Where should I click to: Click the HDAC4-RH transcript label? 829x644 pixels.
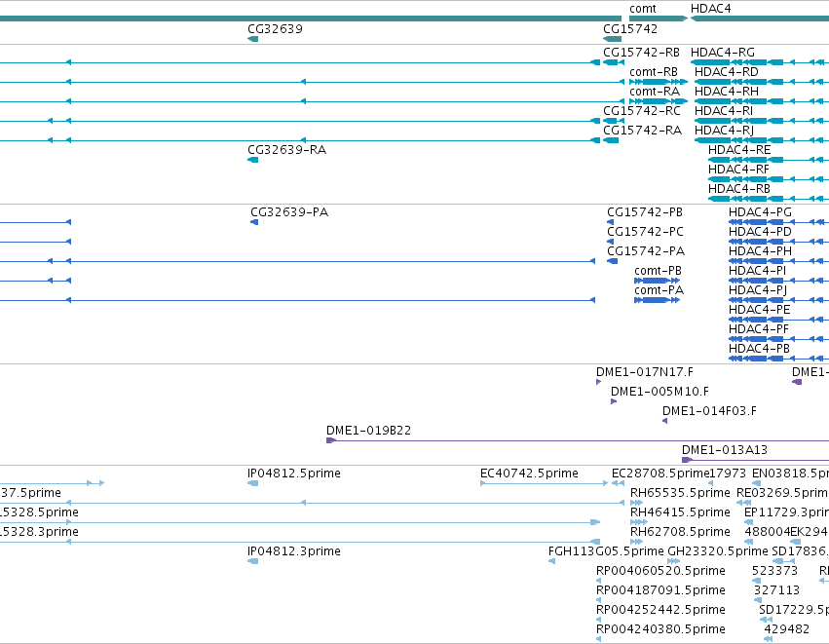[727, 92]
